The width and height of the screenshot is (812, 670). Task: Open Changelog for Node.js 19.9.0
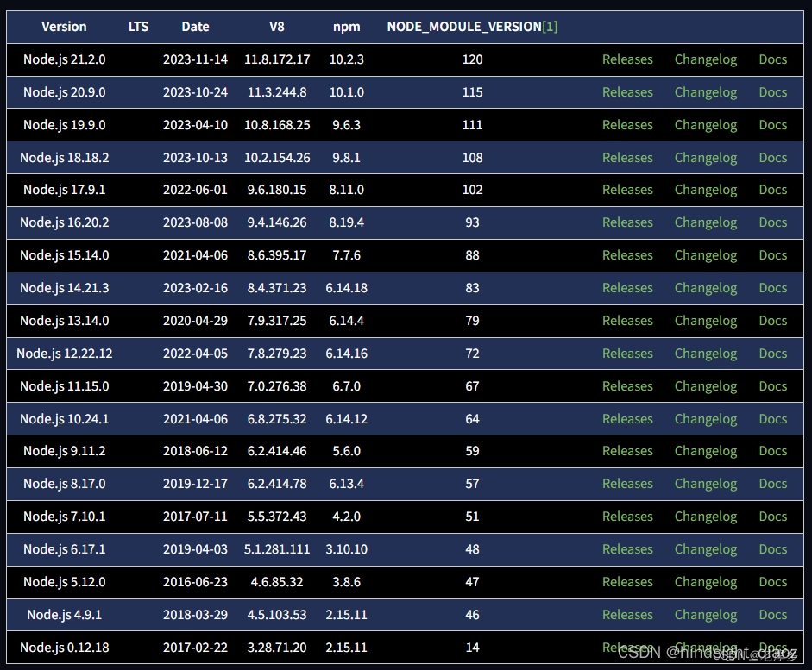click(705, 125)
